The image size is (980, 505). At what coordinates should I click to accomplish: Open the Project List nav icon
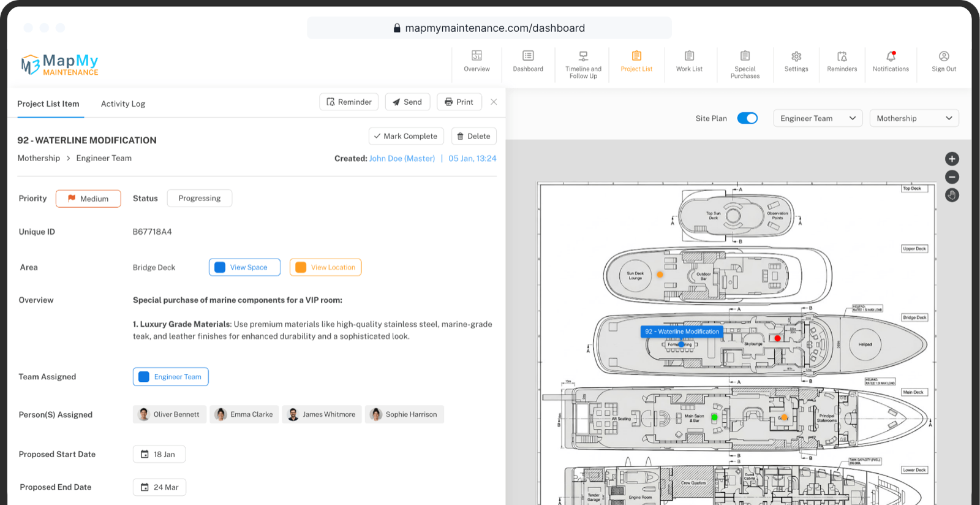tap(636, 62)
